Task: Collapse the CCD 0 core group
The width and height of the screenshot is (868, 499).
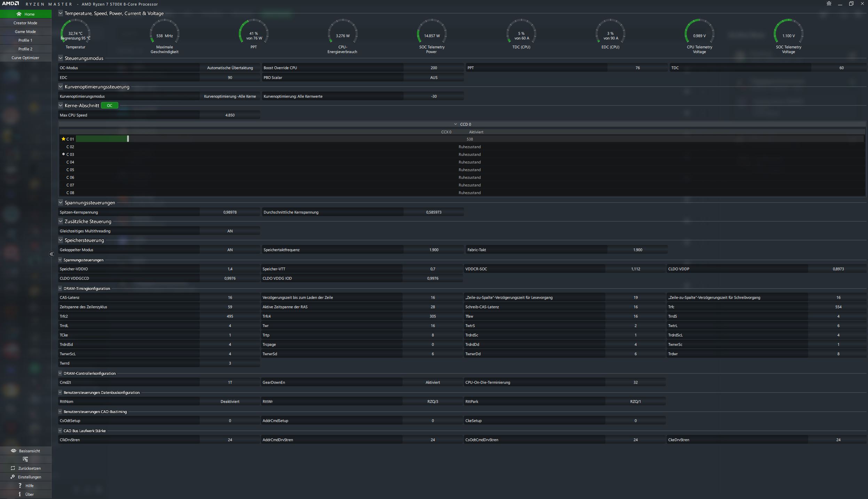Action: coord(455,124)
